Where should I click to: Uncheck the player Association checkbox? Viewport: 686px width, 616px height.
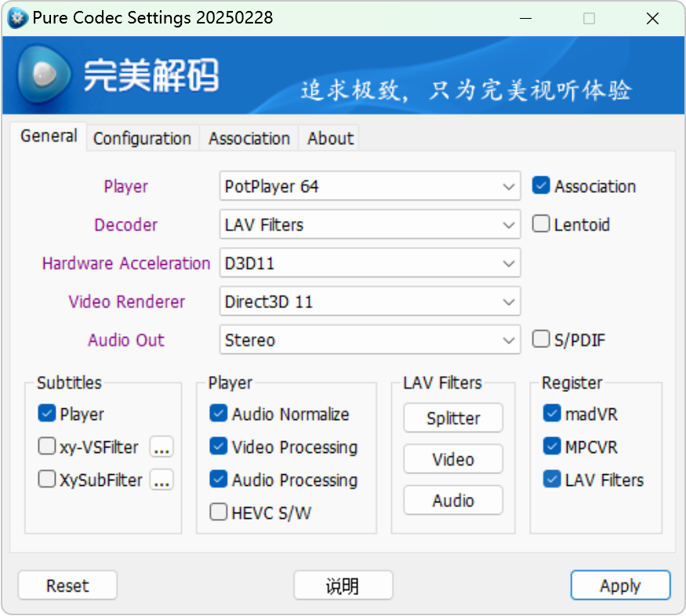(541, 187)
